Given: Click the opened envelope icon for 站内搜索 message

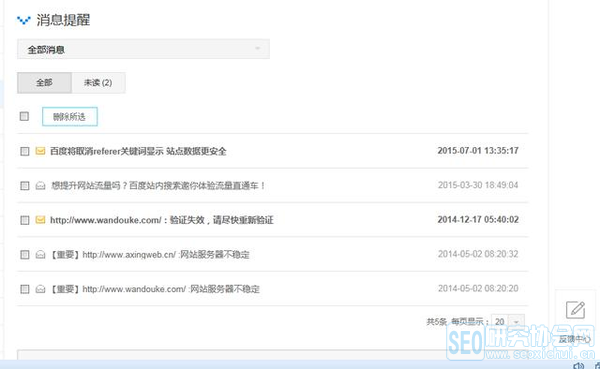Looking at the screenshot, I should tap(40, 186).
